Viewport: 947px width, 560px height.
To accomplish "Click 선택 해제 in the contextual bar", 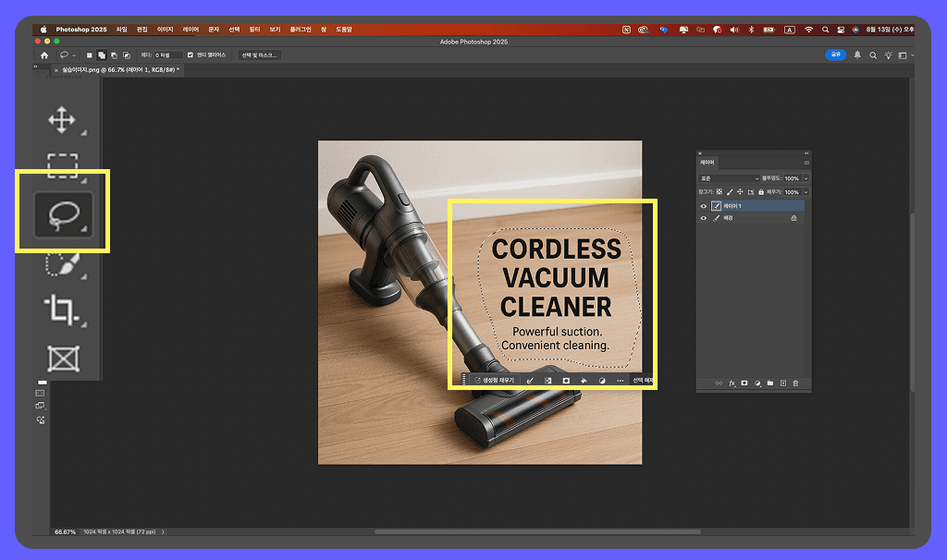I will [642, 380].
